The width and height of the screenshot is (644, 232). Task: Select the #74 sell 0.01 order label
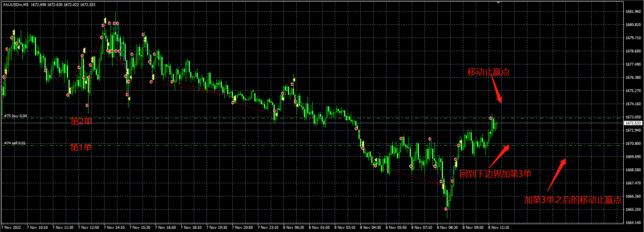point(15,143)
